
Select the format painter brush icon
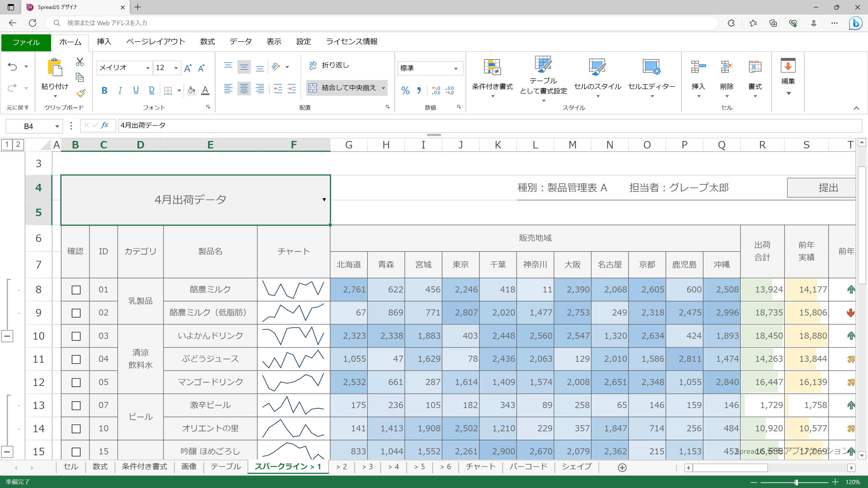pyautogui.click(x=80, y=93)
